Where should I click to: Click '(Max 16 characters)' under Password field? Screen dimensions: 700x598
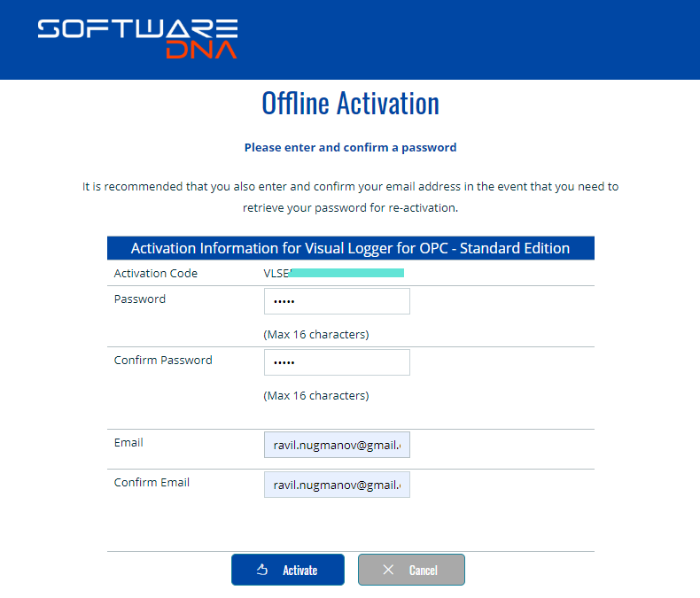coord(316,335)
